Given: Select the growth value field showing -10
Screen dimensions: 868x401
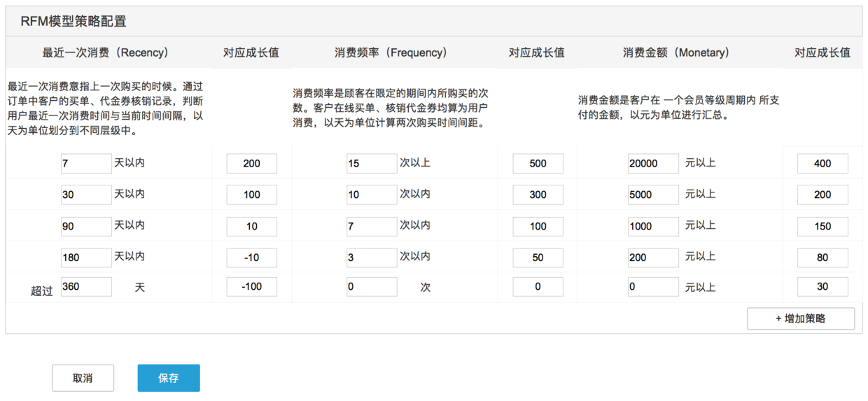Looking at the screenshot, I should coord(252,258).
